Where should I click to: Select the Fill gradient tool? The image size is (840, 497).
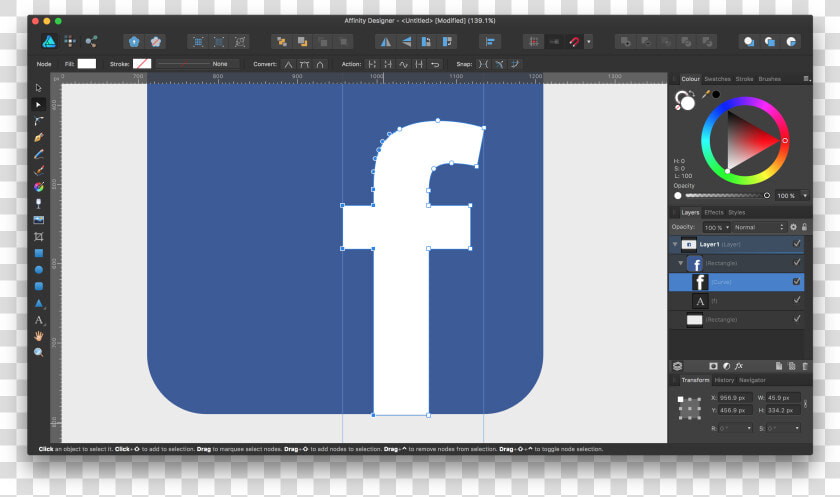pos(39,187)
